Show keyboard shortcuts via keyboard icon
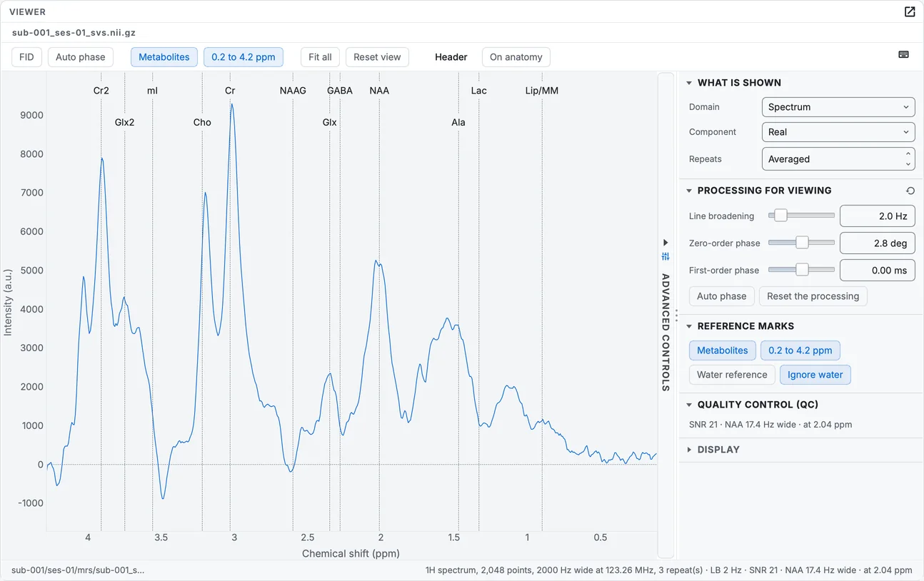Image resolution: width=924 pixels, height=581 pixels. click(x=903, y=55)
